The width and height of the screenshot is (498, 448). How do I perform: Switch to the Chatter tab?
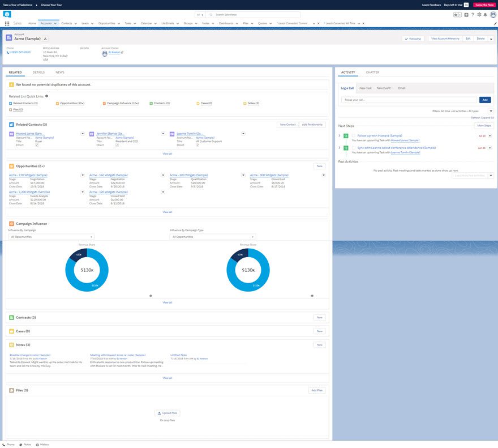[372, 72]
